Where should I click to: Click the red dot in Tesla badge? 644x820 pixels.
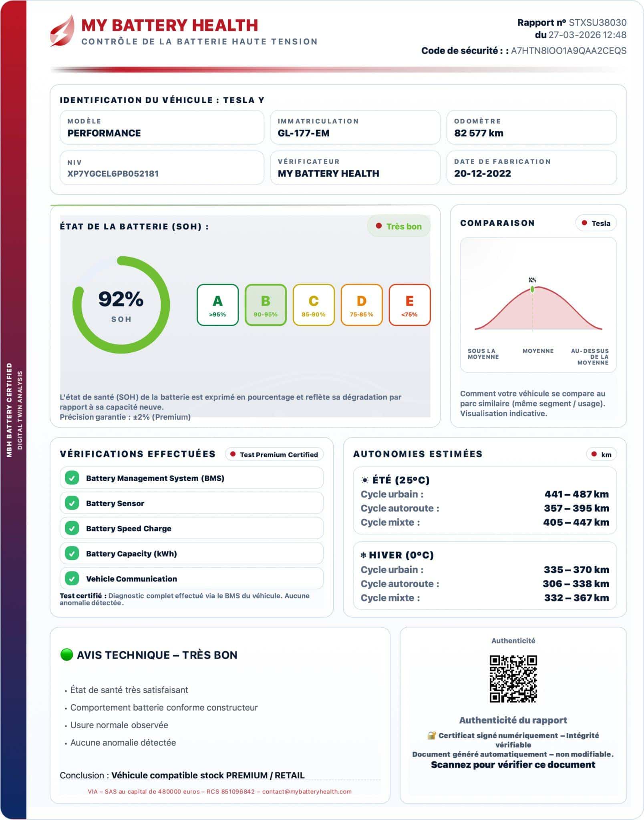[x=584, y=223]
